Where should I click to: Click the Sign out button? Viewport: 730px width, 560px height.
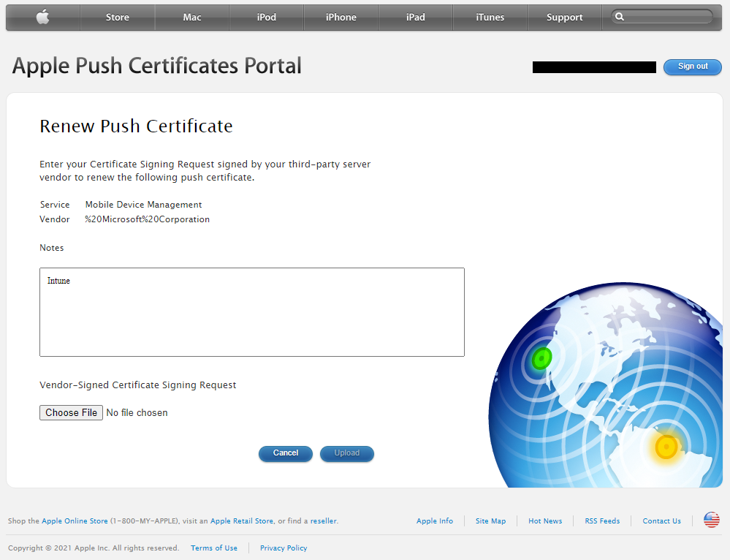click(x=692, y=67)
